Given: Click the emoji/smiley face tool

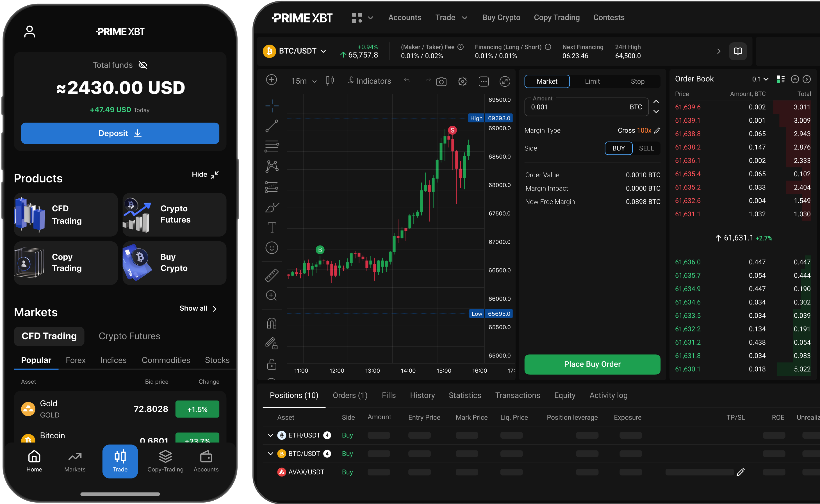Looking at the screenshot, I should click(271, 248).
